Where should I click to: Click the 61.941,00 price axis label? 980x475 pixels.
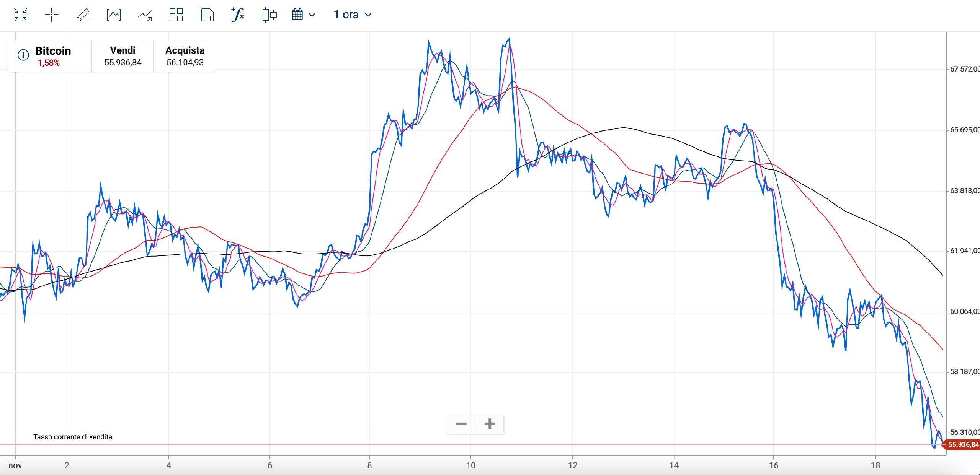click(965, 251)
